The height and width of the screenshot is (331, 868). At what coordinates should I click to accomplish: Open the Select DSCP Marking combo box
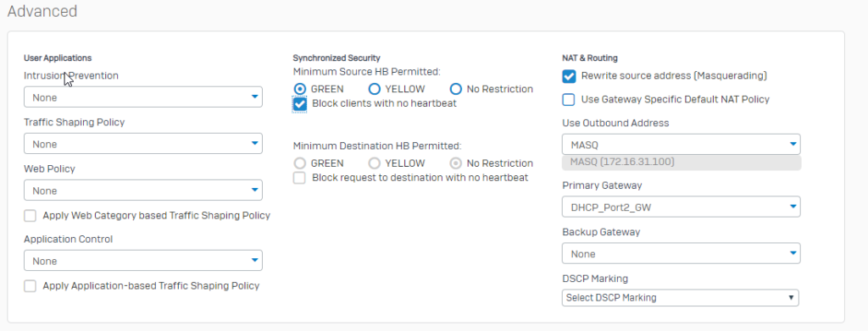pos(681,297)
